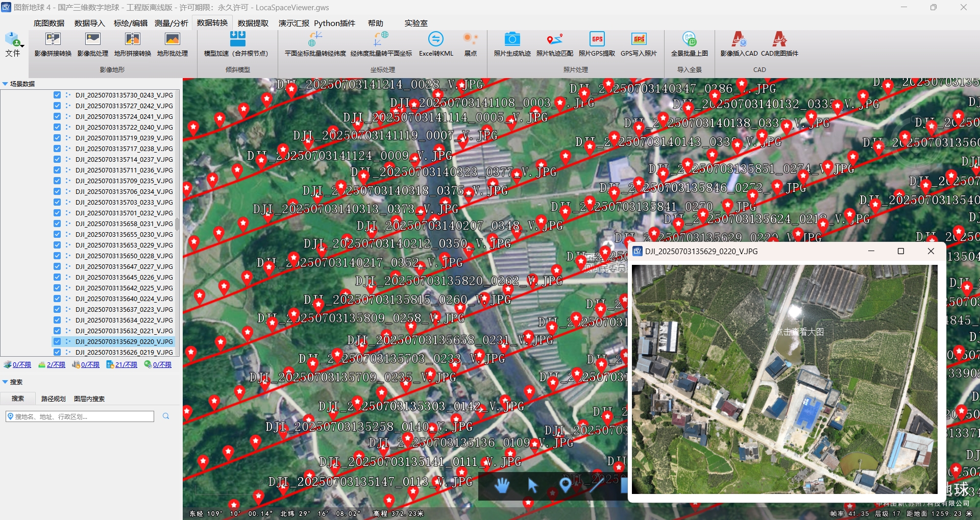Click the 21/不限 count link

click(126, 365)
